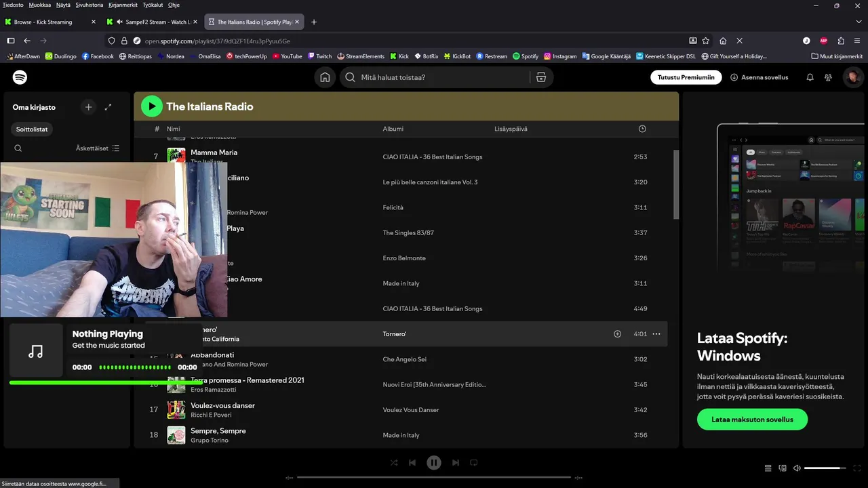
Task: Open the Kirjanmerkit menu
Action: pyautogui.click(x=123, y=5)
